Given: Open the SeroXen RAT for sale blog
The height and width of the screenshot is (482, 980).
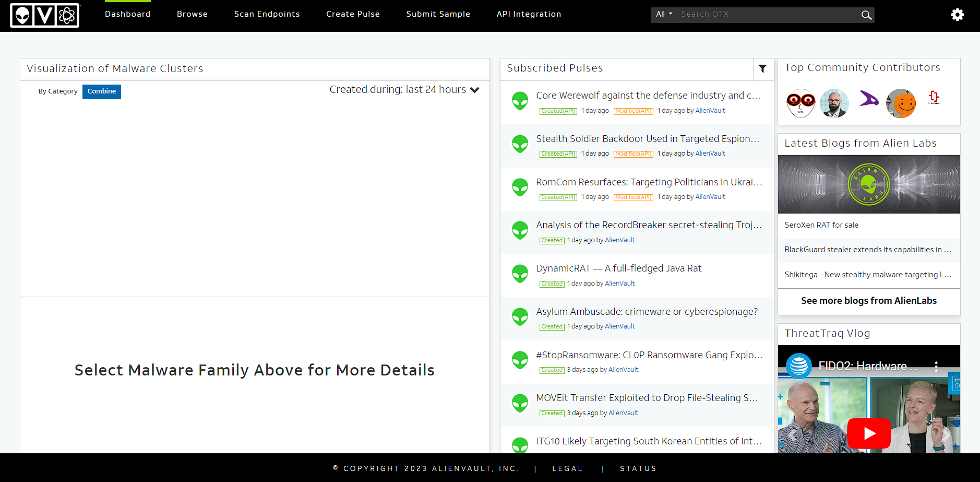Looking at the screenshot, I should coord(821,225).
